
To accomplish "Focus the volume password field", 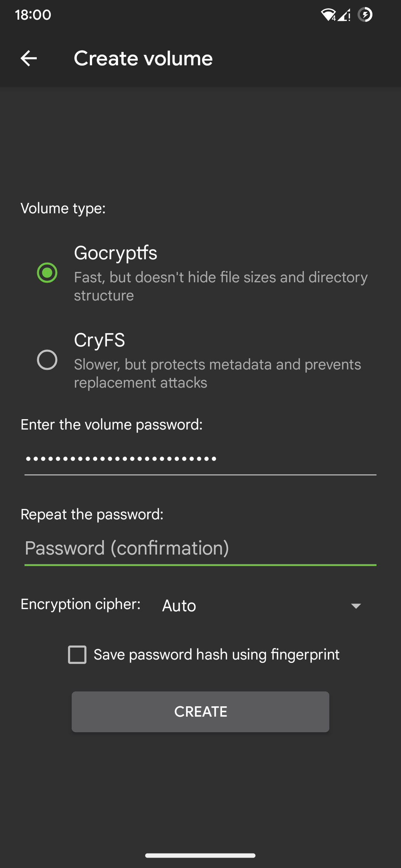I will click(x=200, y=459).
